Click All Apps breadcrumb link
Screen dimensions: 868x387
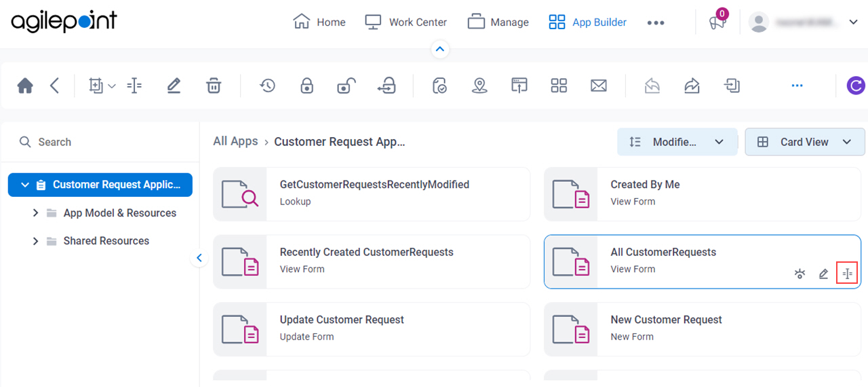235,141
